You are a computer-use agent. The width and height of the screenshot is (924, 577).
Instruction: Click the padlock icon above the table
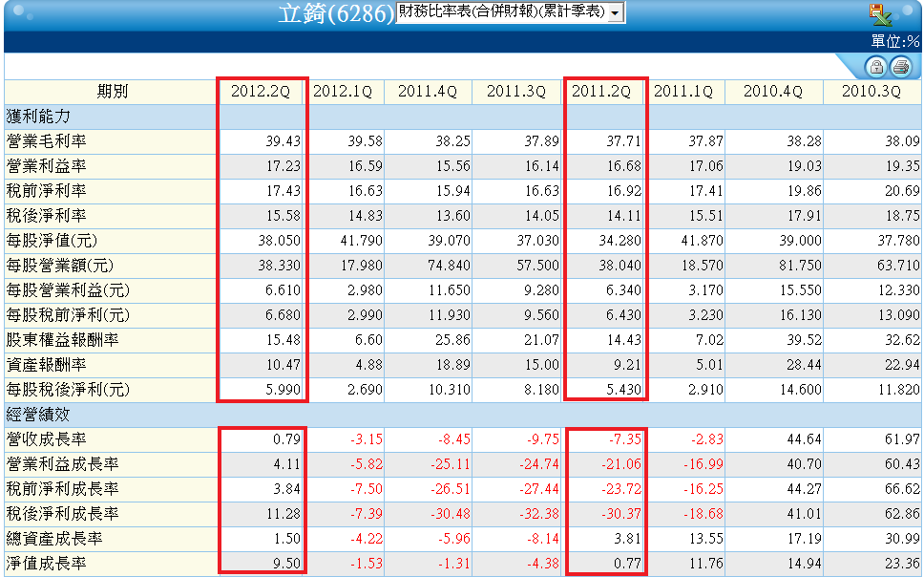coord(875,67)
